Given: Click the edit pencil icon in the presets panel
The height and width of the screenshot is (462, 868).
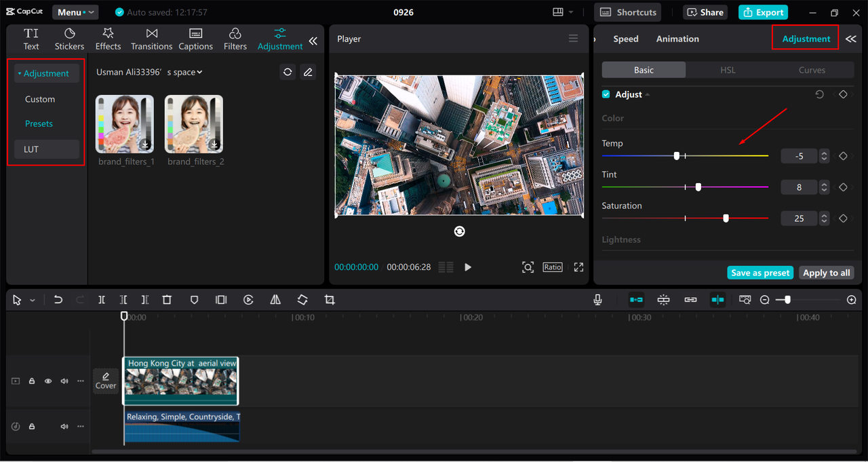Looking at the screenshot, I should click(x=308, y=72).
